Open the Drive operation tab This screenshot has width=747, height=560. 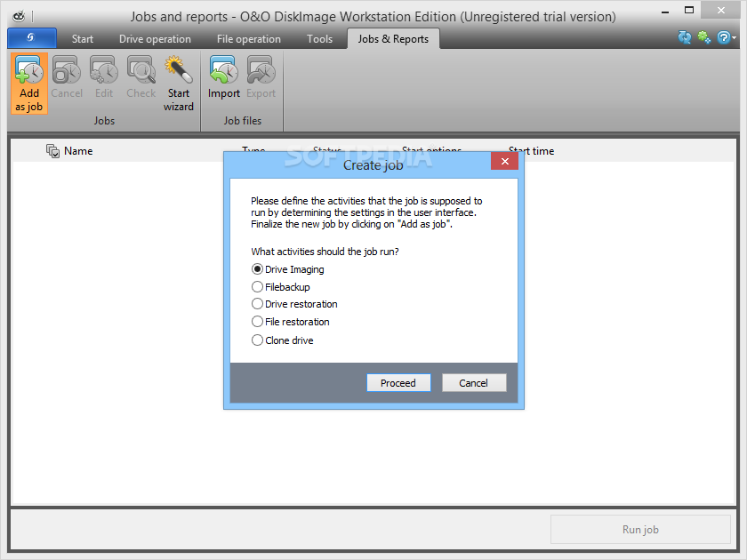[155, 39]
